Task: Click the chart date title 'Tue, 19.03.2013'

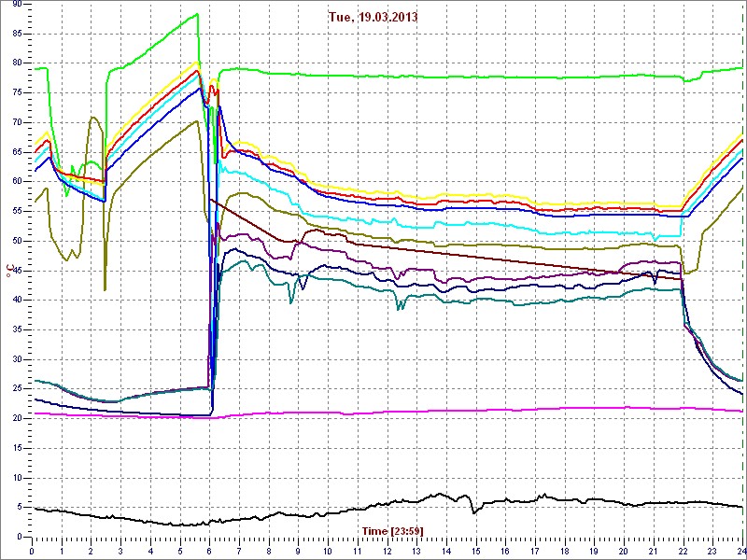Action: click(x=373, y=17)
